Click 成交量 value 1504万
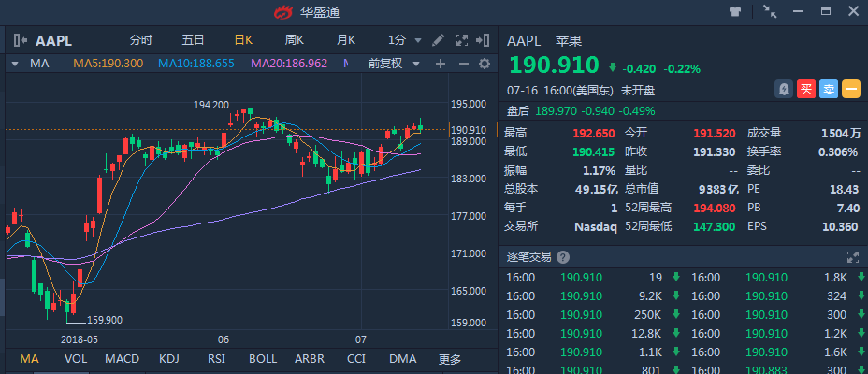The width and height of the screenshot is (868, 374). (842, 133)
